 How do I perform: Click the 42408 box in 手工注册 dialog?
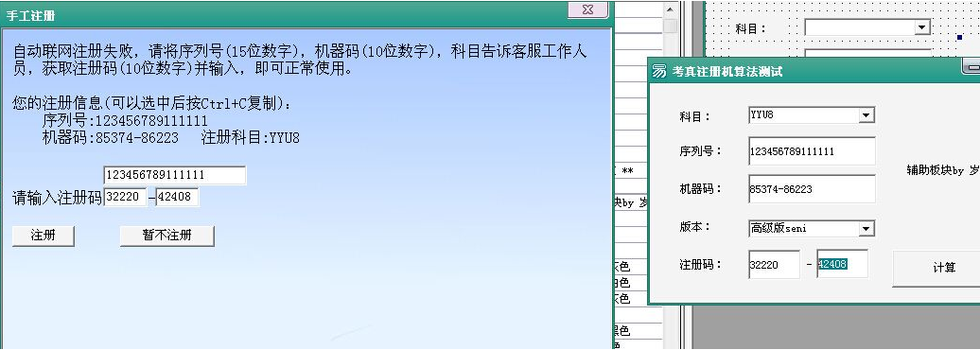178,198
